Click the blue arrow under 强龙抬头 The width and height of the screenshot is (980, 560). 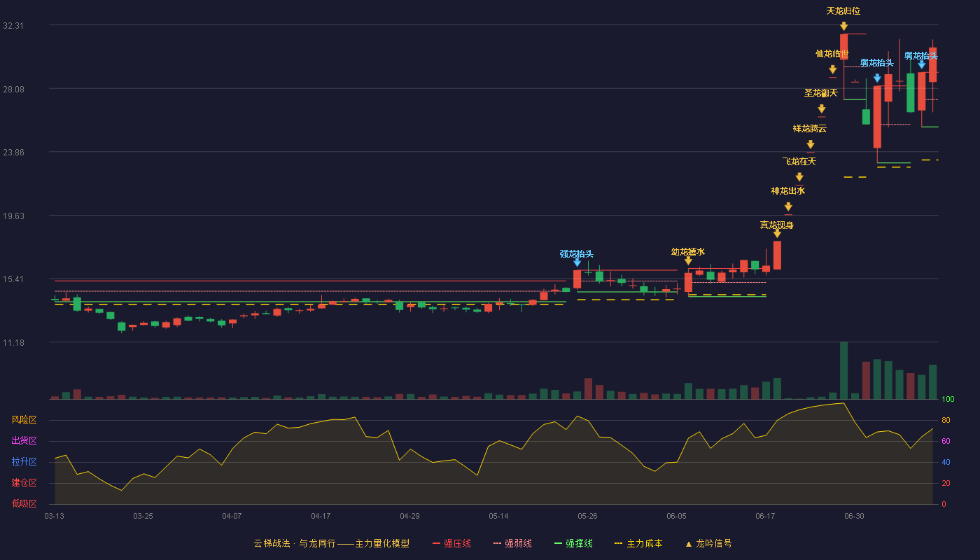coord(577,262)
